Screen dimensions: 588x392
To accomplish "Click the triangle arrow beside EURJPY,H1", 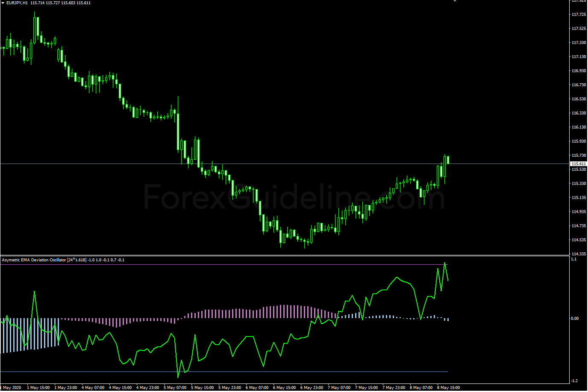I will point(3,3).
